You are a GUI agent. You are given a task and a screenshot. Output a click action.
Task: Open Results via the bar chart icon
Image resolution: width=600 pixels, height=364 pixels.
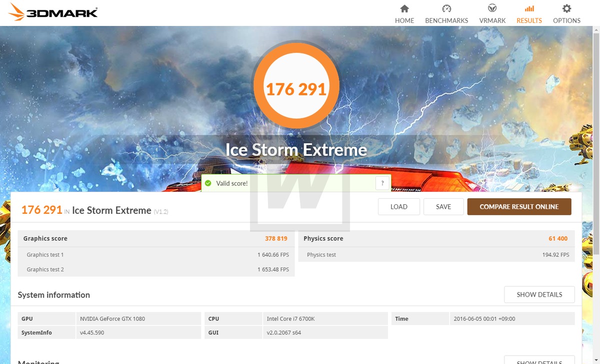pyautogui.click(x=529, y=8)
